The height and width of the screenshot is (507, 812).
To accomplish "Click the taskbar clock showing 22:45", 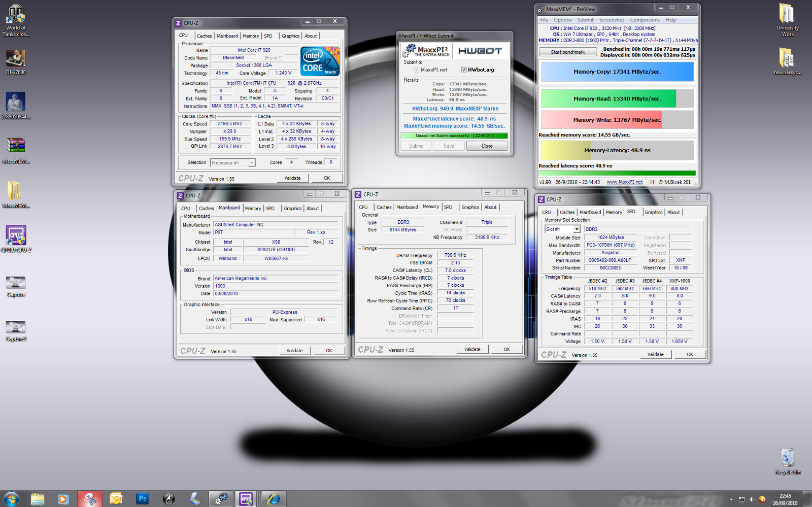I will pyautogui.click(x=785, y=499).
